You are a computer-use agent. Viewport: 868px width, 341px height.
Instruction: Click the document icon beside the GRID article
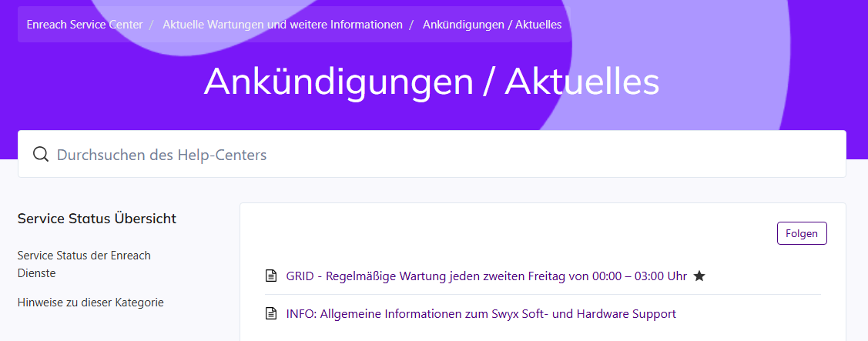point(270,276)
